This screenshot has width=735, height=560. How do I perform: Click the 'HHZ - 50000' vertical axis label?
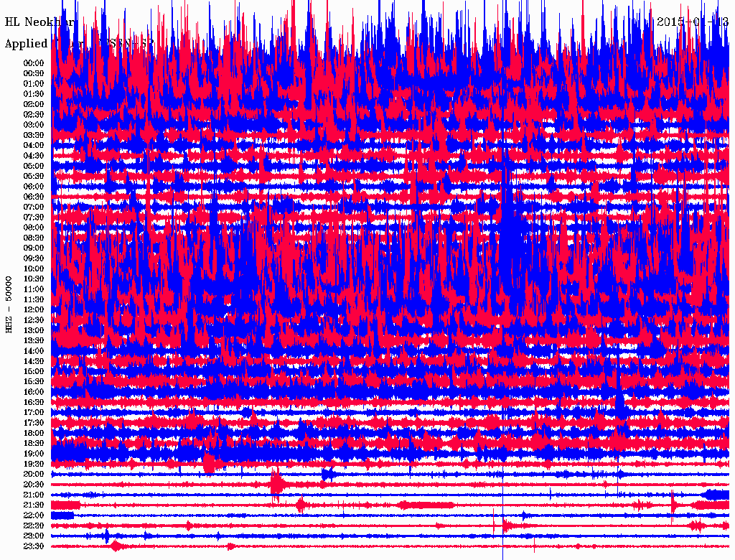pyautogui.click(x=9, y=304)
